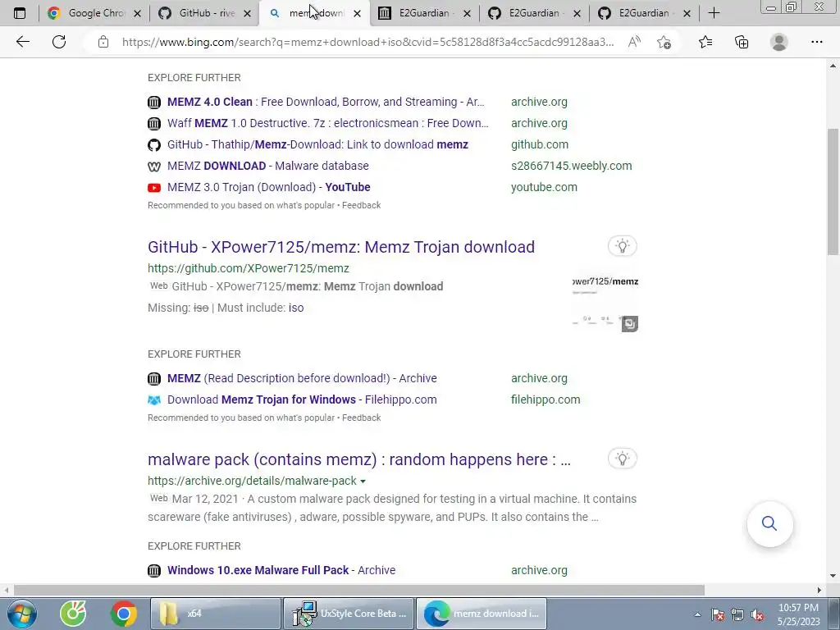Click the scroll down arrow
The image size is (840, 630).
833,576
